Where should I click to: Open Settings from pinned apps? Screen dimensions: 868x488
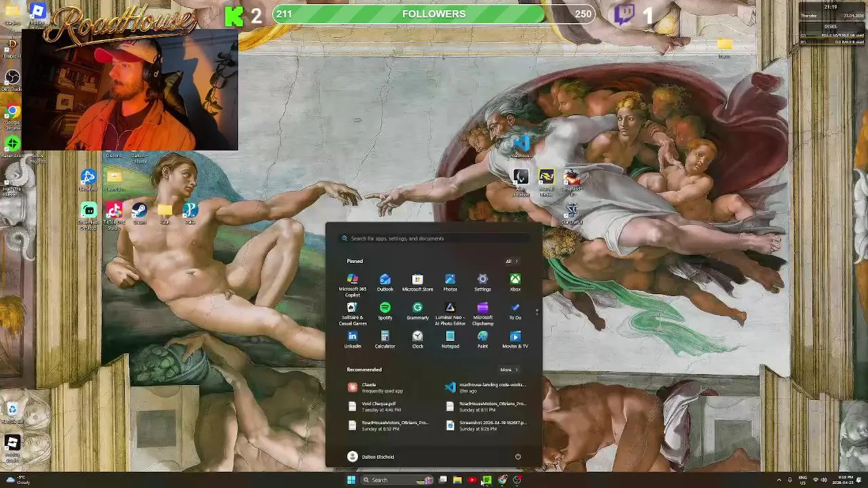[x=482, y=283]
